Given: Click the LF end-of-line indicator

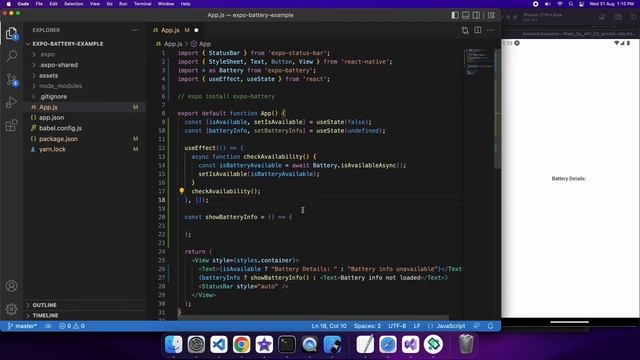Looking at the screenshot, I should pos(417,326).
